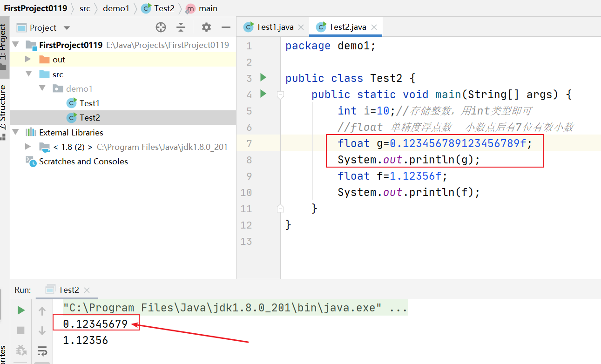Viewport: 601px width, 364px height.
Task: Toggle the 1: Project side tab
Action: pyautogui.click(x=4, y=47)
